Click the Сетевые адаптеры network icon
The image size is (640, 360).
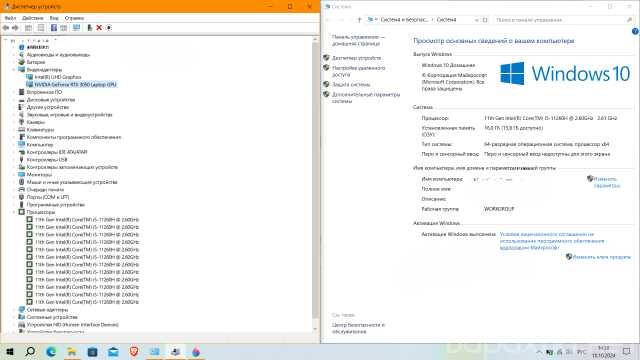(22, 309)
